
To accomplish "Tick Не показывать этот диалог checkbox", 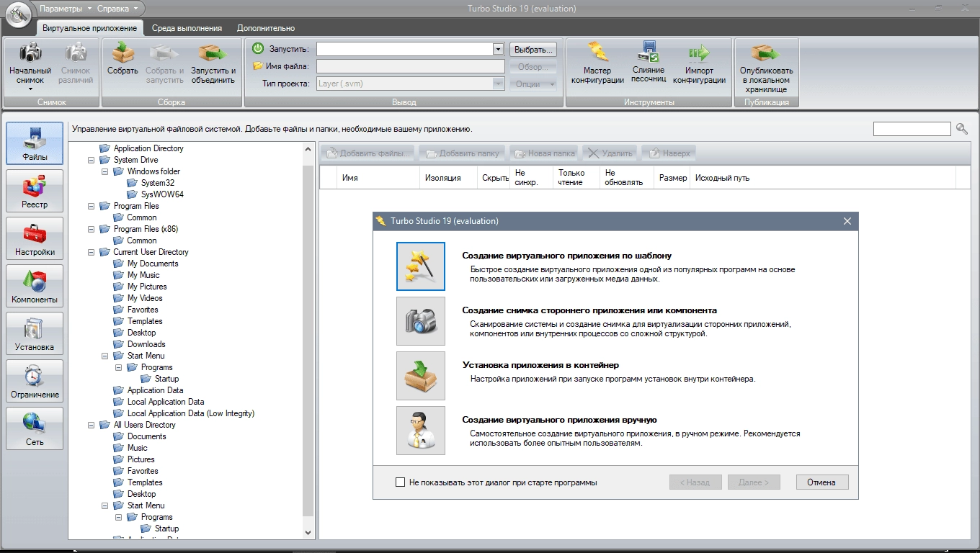I will [x=401, y=482].
